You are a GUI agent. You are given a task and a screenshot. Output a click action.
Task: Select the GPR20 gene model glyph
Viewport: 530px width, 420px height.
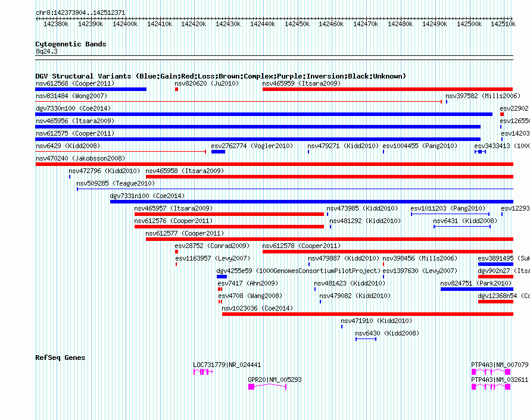click(x=267, y=387)
